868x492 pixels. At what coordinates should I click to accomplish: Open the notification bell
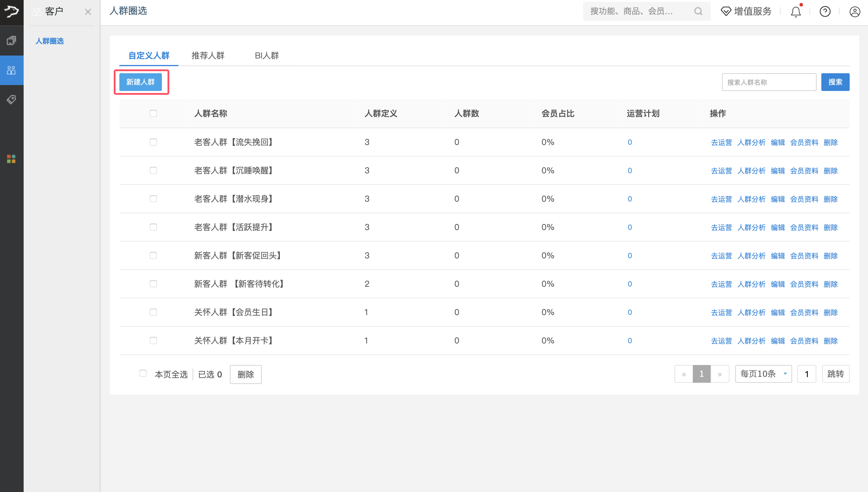tap(796, 11)
